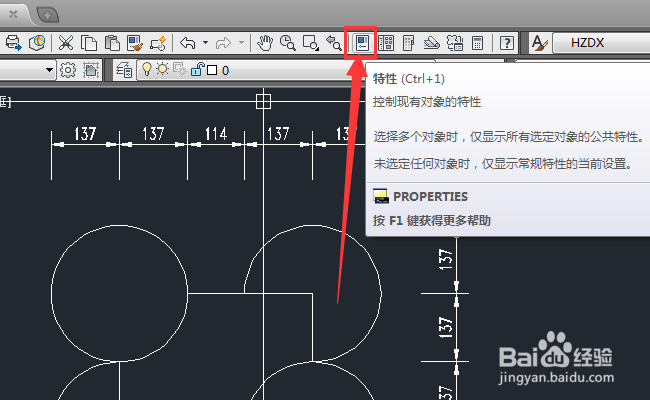Select the Zoom Realtime magnifier icon
The image size is (650, 400).
coord(288,43)
